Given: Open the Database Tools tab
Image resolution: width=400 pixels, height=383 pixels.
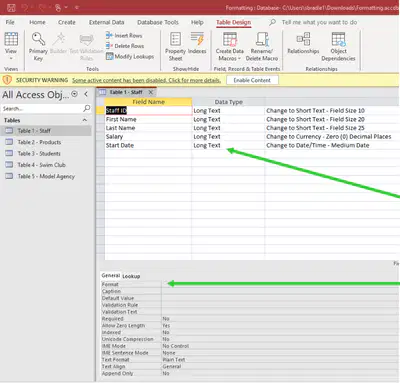Looking at the screenshot, I should point(158,22).
